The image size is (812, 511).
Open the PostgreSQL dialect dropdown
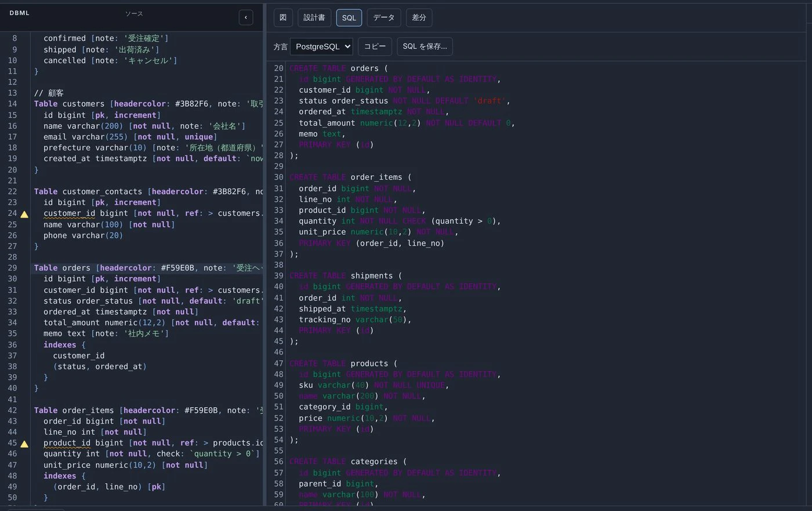[x=321, y=46]
